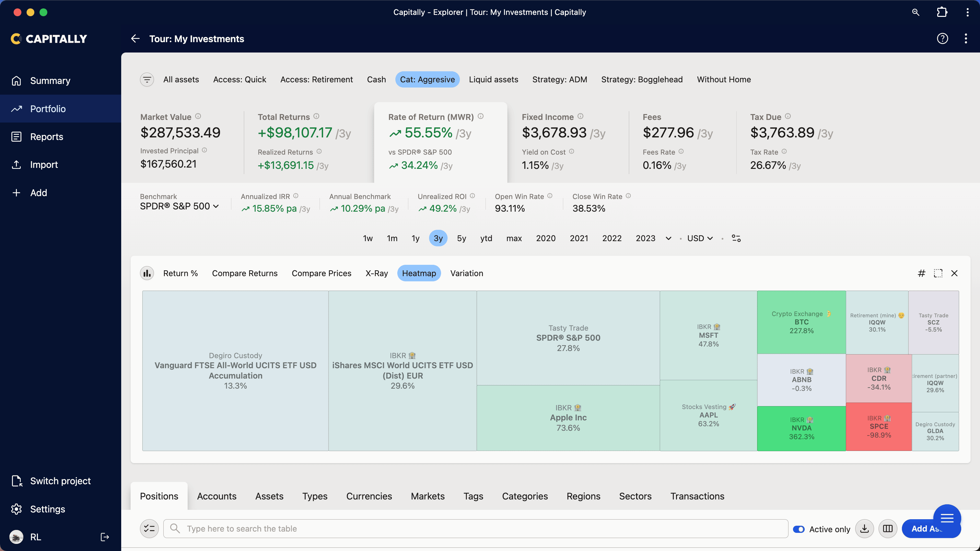Select the Cat: Aggresive filter chip
This screenshot has width=980, height=551.
pos(427,79)
